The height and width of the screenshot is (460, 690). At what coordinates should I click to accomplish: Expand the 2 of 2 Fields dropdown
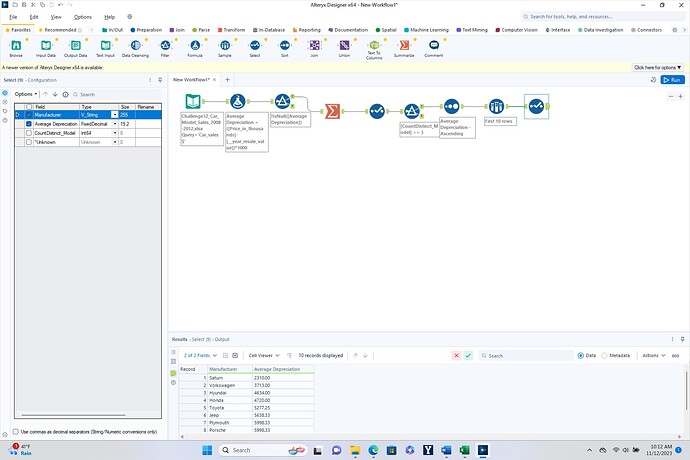[x=200, y=356]
